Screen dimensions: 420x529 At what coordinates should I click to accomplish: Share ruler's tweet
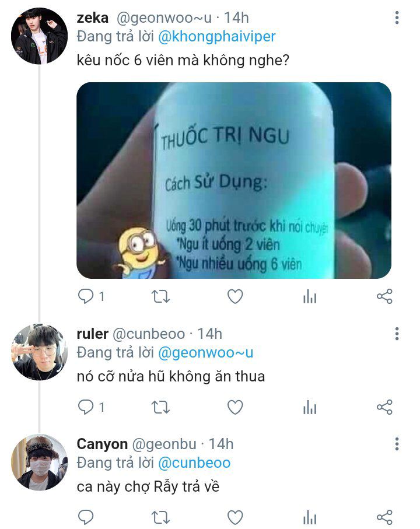(x=384, y=407)
